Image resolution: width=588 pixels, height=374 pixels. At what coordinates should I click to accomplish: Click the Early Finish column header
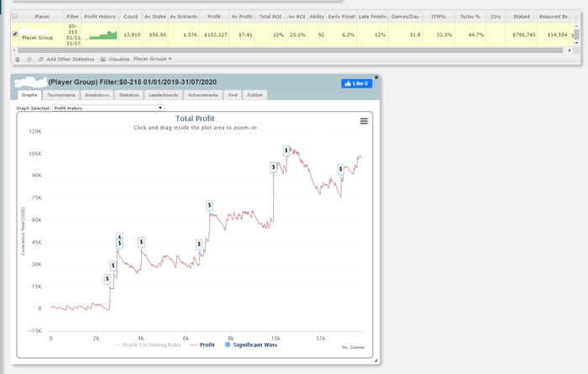[x=341, y=17]
